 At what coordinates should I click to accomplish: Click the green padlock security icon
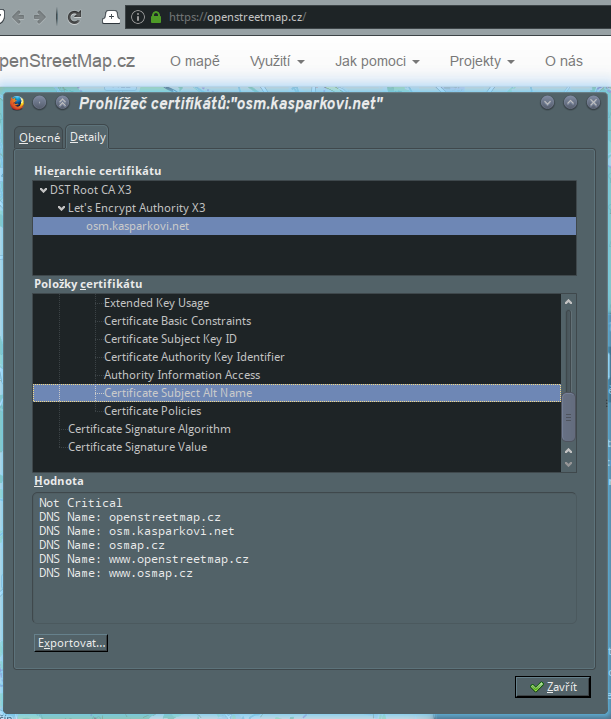[x=156, y=17]
